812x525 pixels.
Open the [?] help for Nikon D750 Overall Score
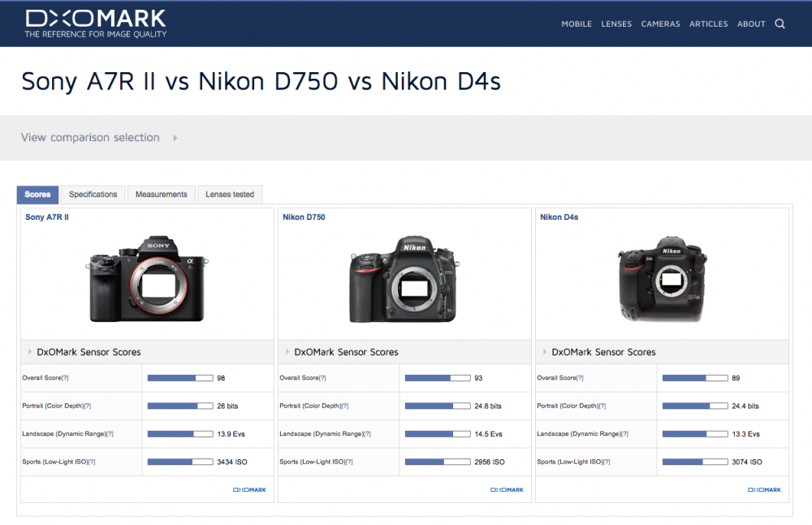click(322, 378)
